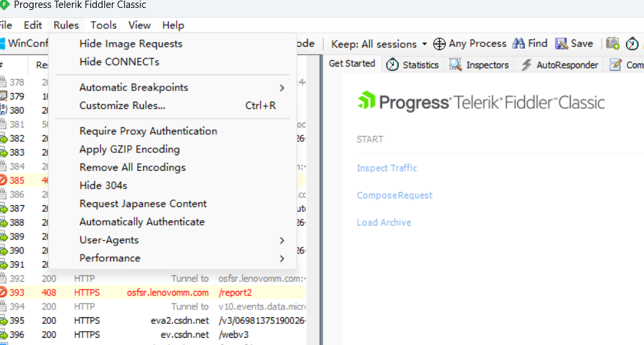Image resolution: width=644 pixels, height=345 pixels.
Task: Expand User-Agents submenu
Action: pyautogui.click(x=173, y=239)
